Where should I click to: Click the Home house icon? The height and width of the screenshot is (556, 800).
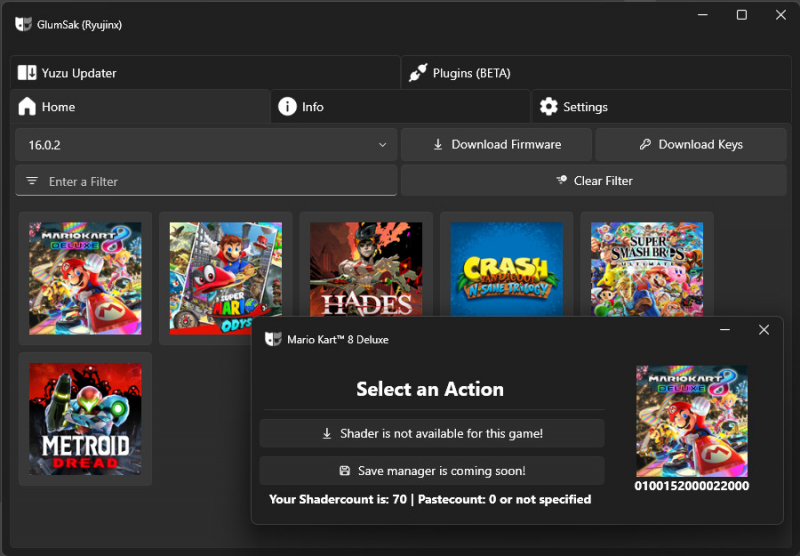click(x=27, y=107)
